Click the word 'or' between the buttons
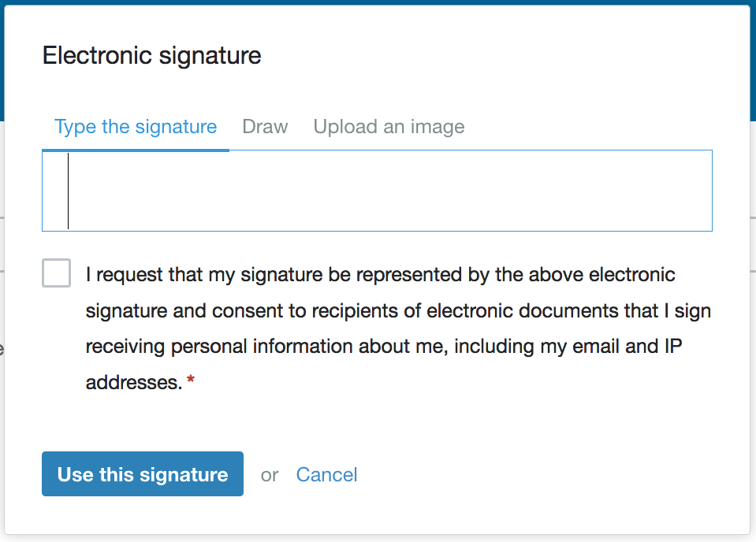This screenshot has width=756, height=542. click(269, 474)
